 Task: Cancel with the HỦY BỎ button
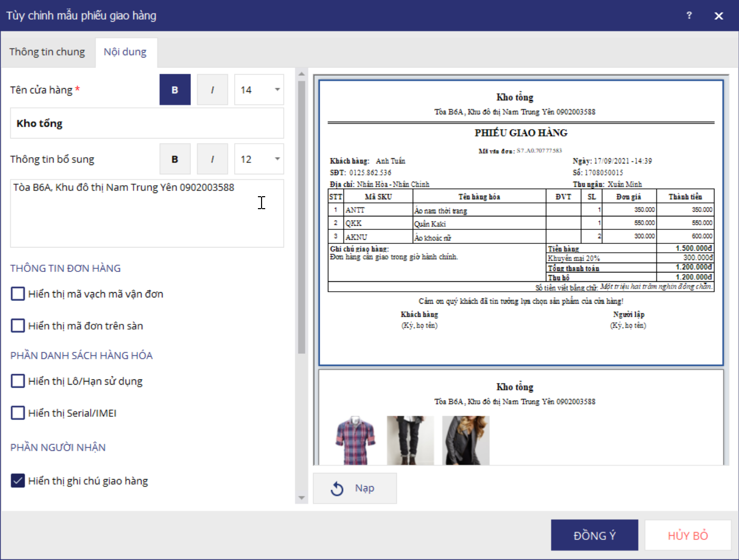688,536
